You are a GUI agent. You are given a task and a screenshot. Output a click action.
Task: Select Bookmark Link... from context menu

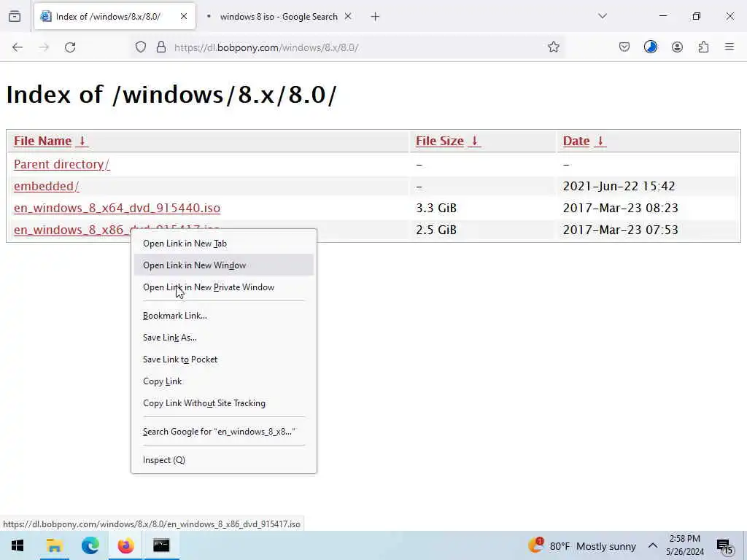click(x=223, y=316)
